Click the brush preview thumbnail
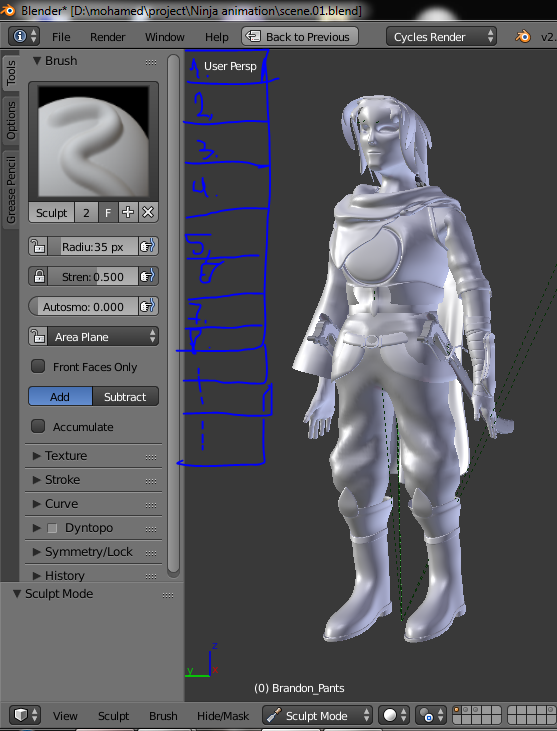Screen dimensions: 557x731 tap(93, 141)
